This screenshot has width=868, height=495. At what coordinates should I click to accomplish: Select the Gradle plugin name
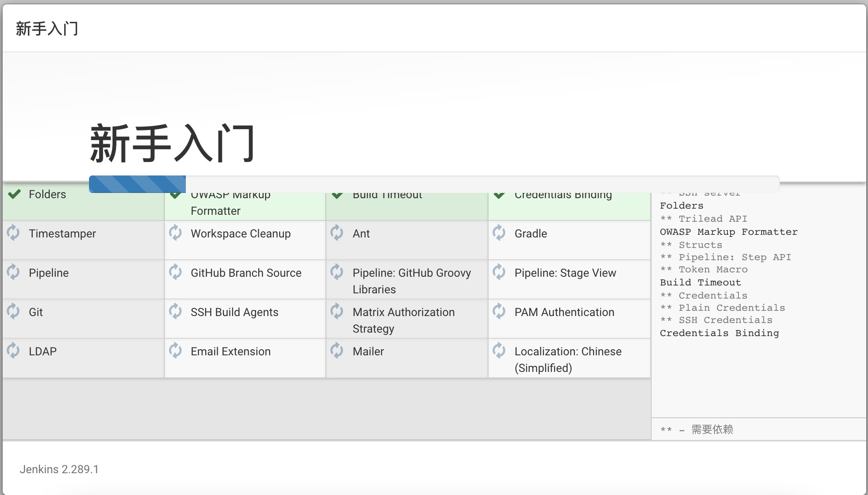531,234
